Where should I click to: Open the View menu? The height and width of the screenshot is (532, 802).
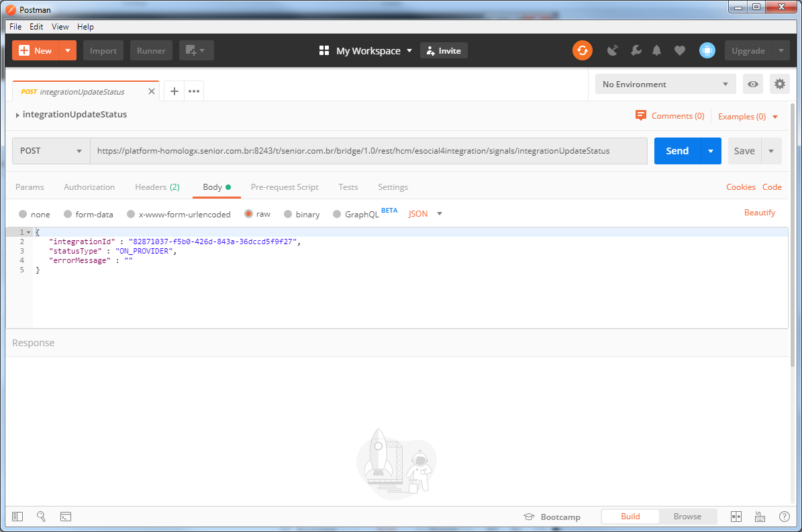(60, 27)
